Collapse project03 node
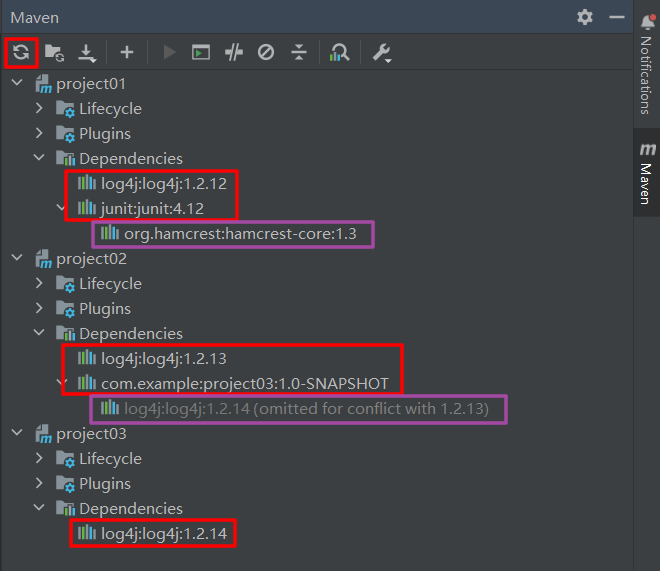The height and width of the screenshot is (571, 660). point(17,433)
